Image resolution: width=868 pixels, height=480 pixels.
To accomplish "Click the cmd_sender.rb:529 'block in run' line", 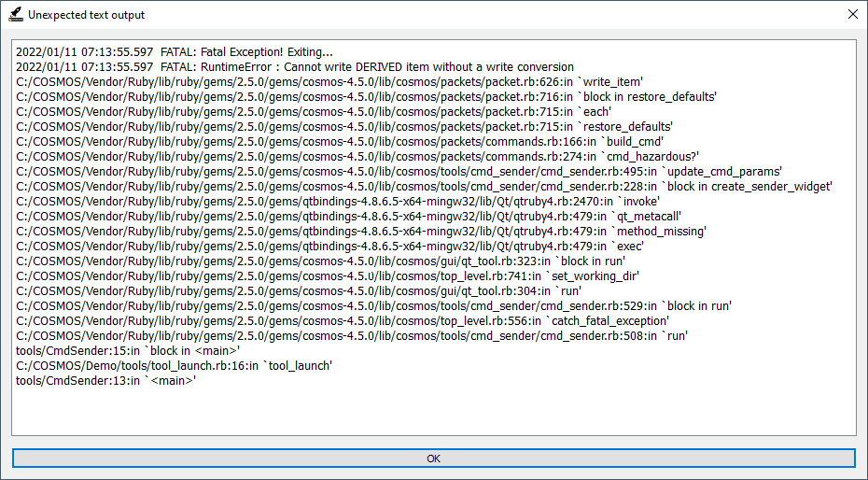I will click(373, 306).
